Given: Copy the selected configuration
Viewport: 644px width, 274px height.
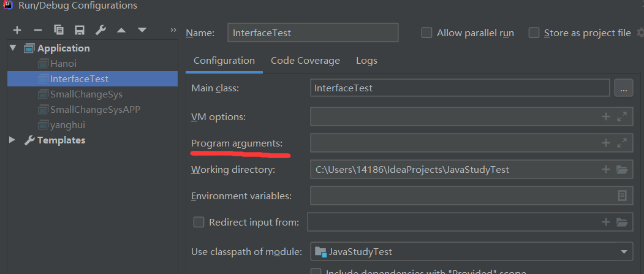Looking at the screenshot, I should click(x=59, y=30).
